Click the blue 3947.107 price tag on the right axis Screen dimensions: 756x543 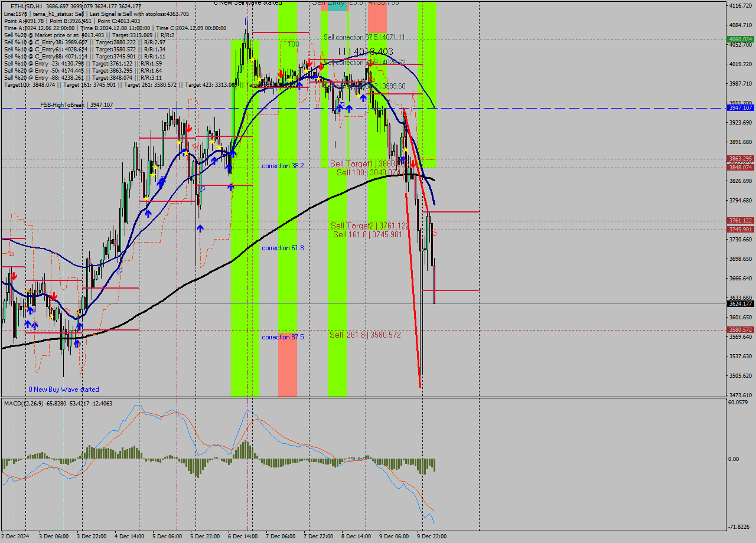(740, 107)
